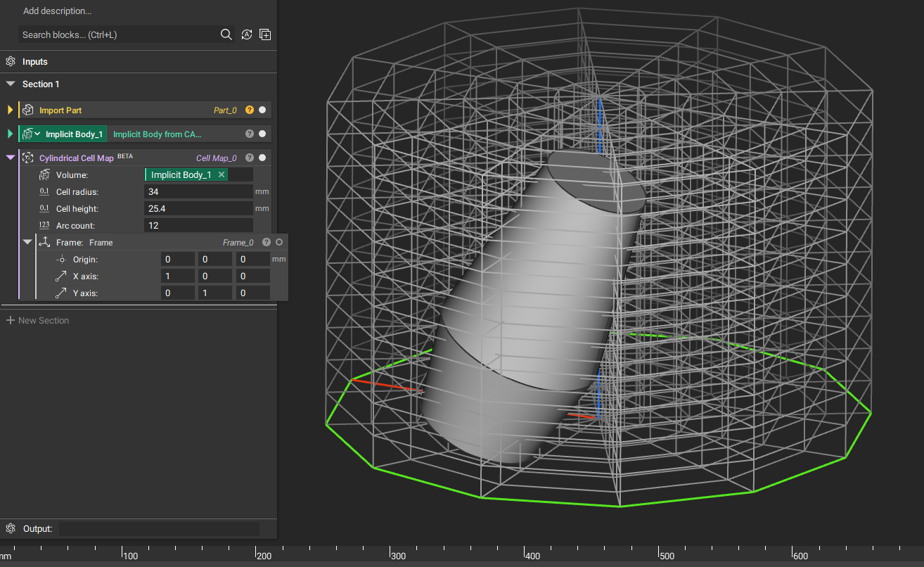This screenshot has width=924, height=567.
Task: Click Y axis second component field
Action: click(215, 293)
